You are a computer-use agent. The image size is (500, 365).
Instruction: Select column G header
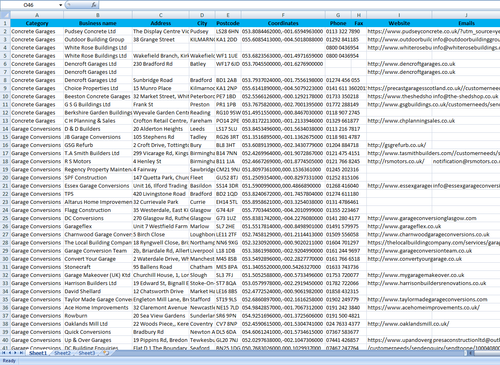338,15
